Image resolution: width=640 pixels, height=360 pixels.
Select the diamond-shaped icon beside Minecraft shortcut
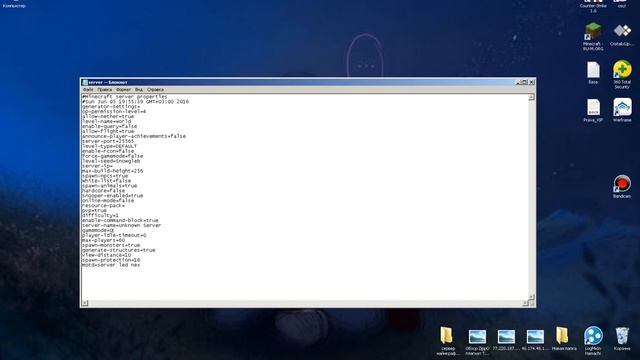[622, 35]
